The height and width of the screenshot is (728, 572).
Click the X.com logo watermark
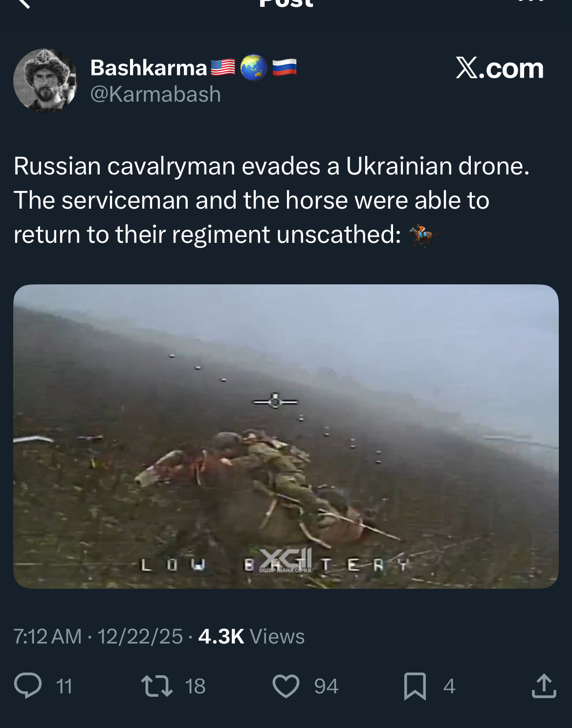click(500, 68)
